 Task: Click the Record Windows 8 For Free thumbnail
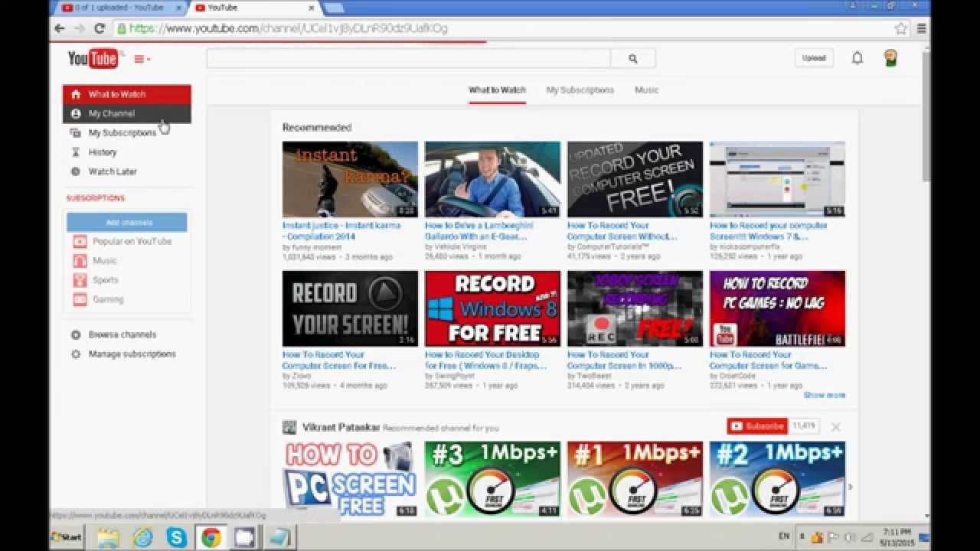[492, 308]
